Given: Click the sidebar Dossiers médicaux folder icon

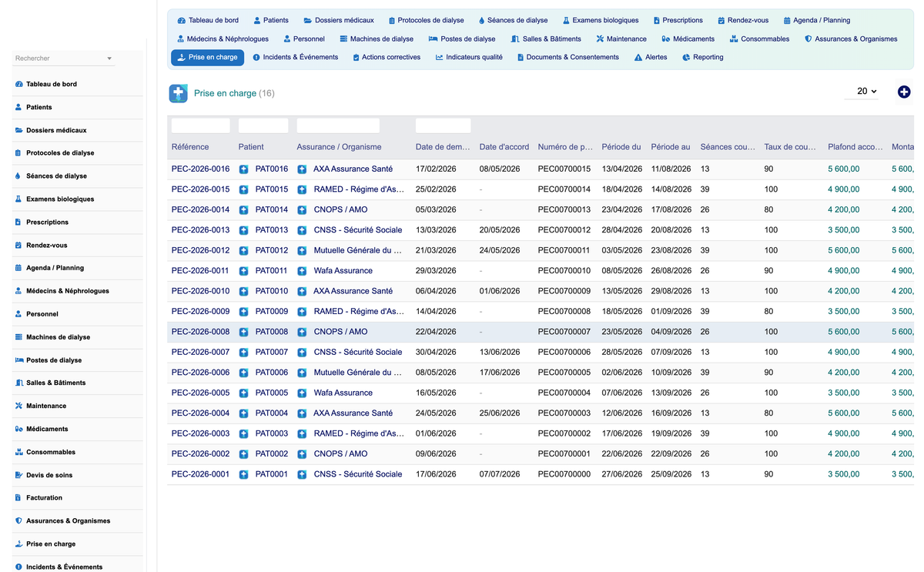Looking at the screenshot, I should coord(18,130).
